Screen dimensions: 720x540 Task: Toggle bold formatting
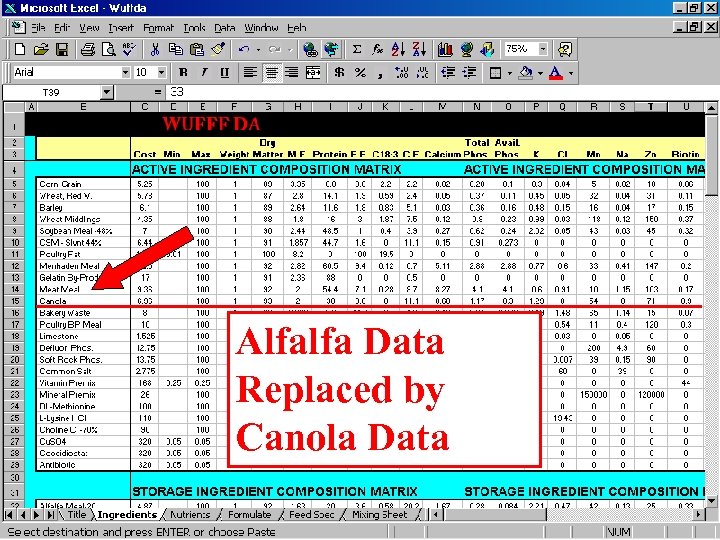183,73
